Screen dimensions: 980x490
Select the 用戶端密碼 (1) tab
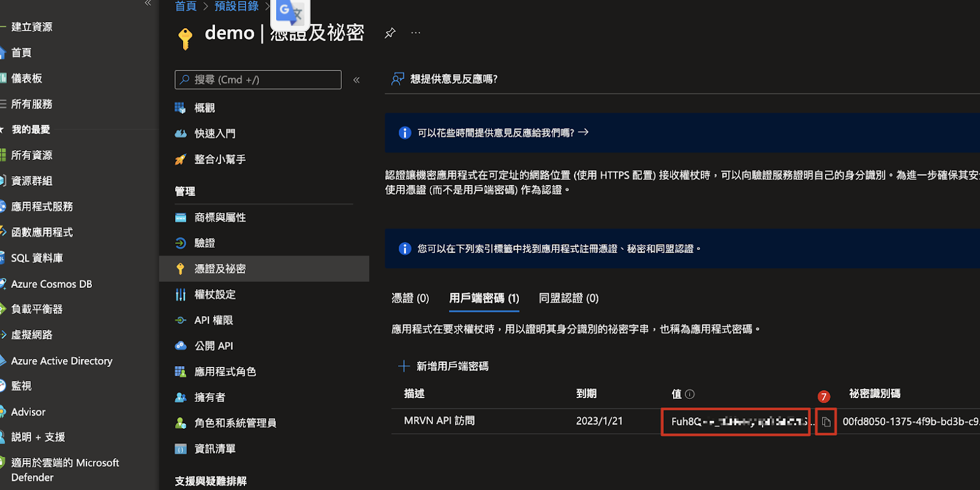(x=484, y=298)
